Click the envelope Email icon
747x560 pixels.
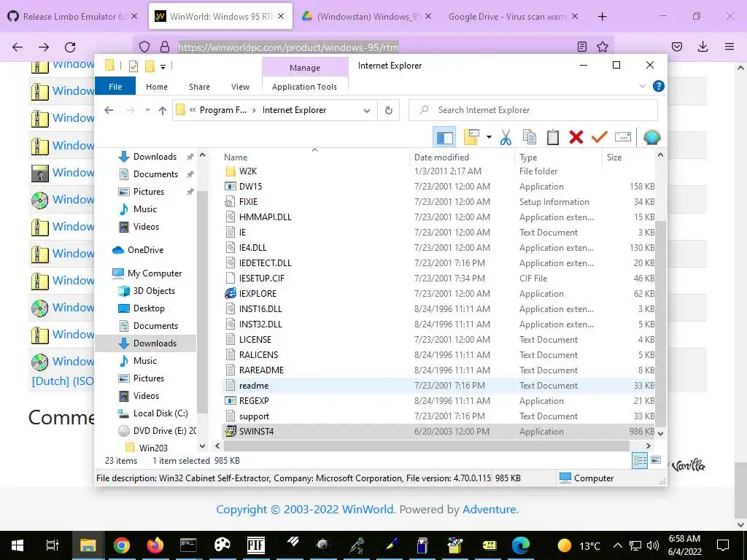[623, 138]
